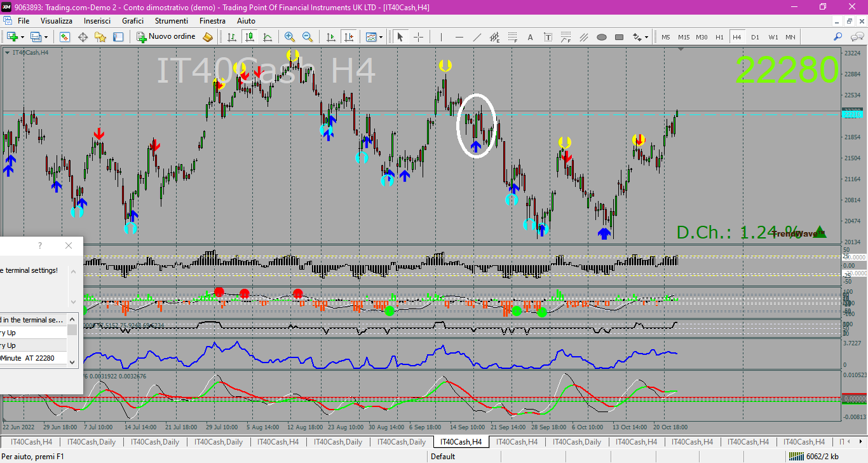Open the Visualizza menu
868x463 pixels.
[x=57, y=21]
